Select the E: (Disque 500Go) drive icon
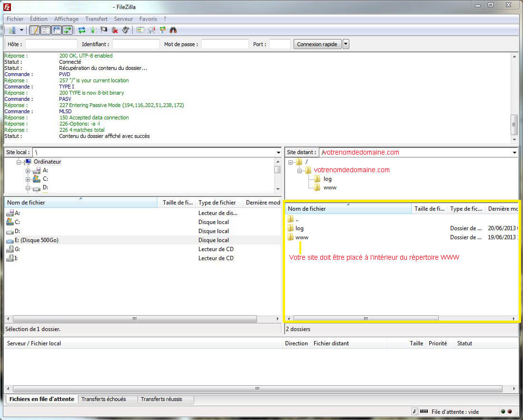The image size is (523, 420). (x=10, y=240)
